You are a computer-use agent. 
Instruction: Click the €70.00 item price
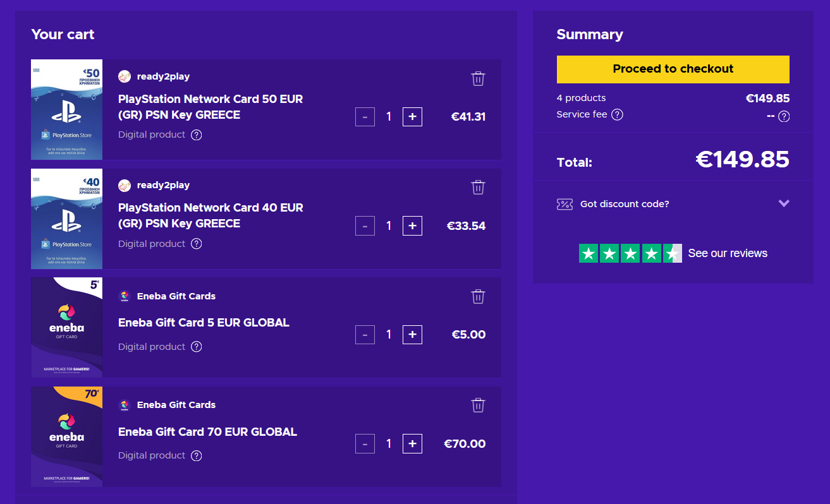coord(465,444)
